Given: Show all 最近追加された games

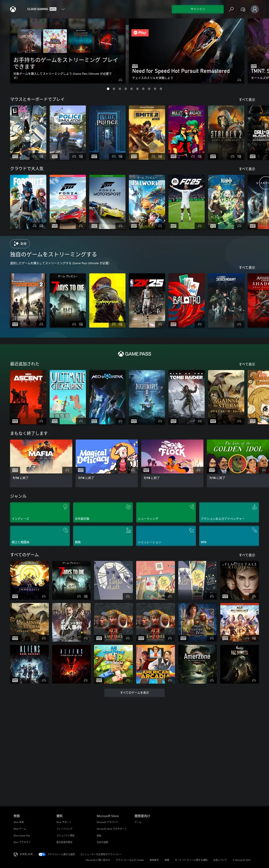Looking at the screenshot, I should 247,364.
